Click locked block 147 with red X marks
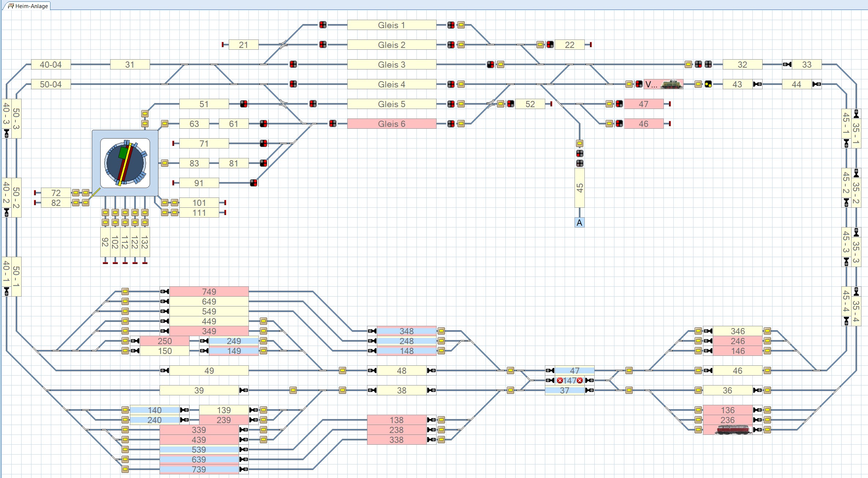 point(570,380)
